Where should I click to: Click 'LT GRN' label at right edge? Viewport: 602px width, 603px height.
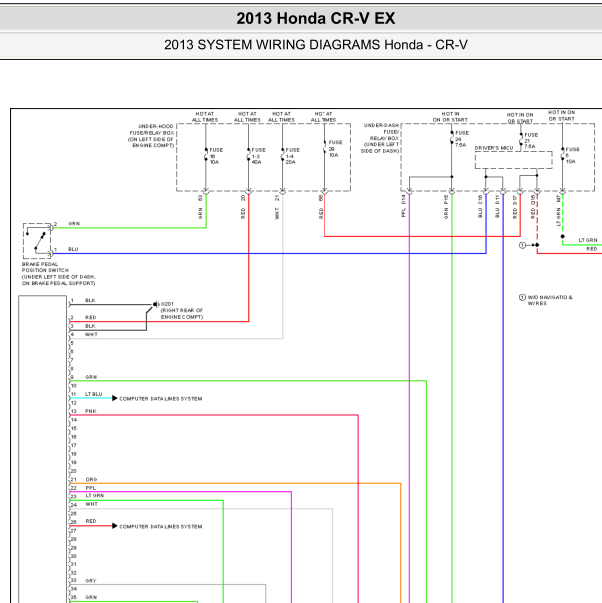pos(588,240)
